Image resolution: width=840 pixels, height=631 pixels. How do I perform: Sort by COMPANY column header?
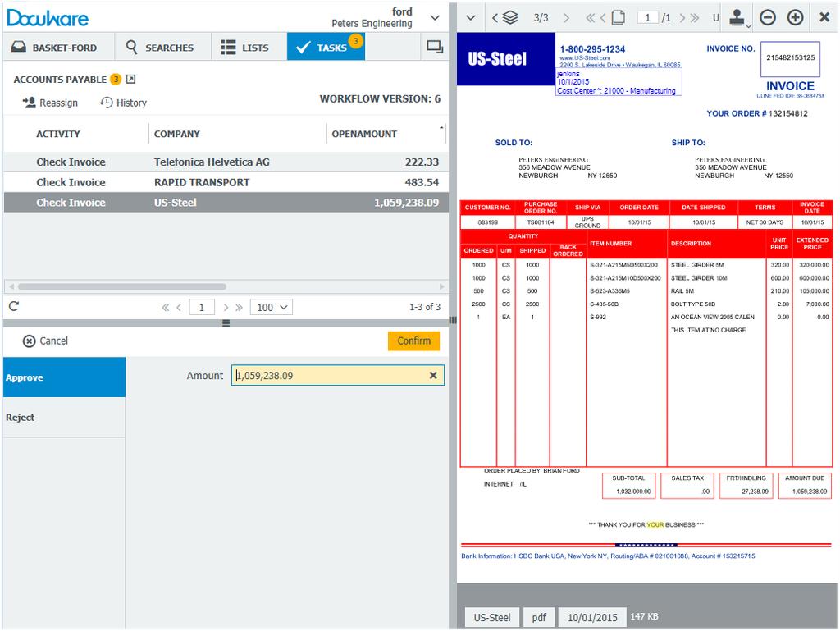[177, 134]
